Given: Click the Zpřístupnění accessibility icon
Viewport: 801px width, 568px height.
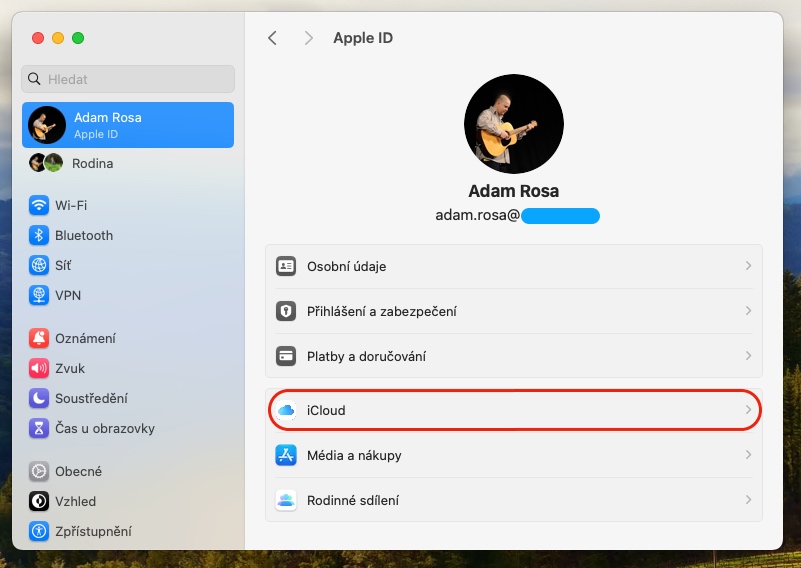Looking at the screenshot, I should tap(39, 531).
